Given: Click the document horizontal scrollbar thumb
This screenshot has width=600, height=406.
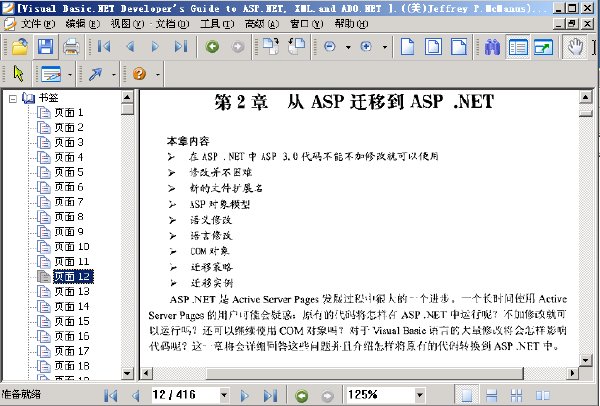Looking at the screenshot, I should click(x=365, y=373).
